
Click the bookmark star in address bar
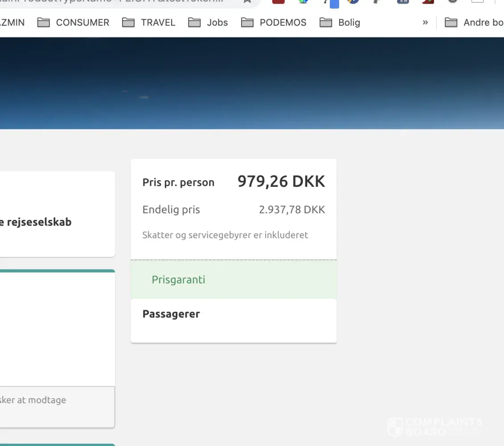tap(247, 1)
